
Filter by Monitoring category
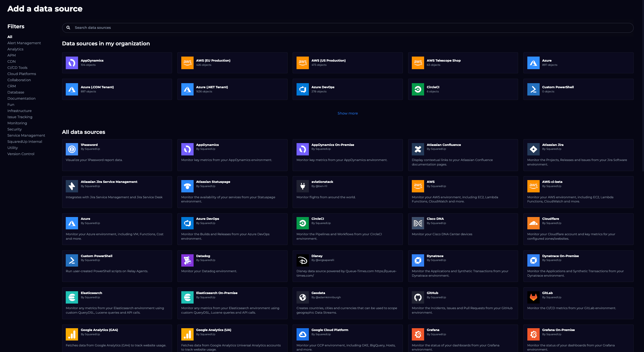point(17,123)
